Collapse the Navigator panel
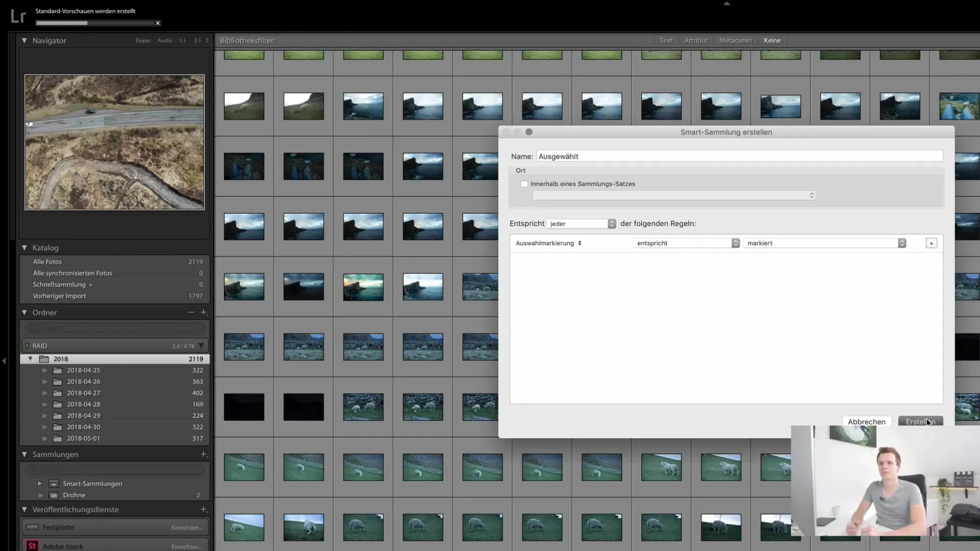 tap(24, 40)
